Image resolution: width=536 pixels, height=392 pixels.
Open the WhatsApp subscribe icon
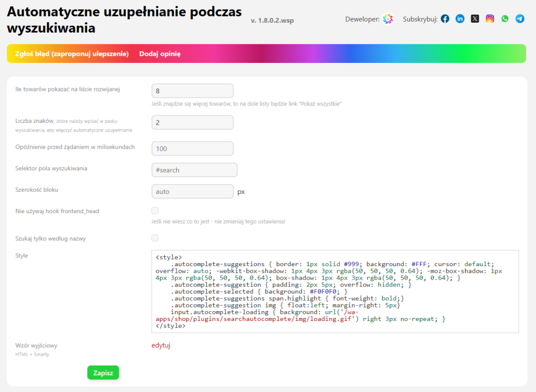(505, 19)
